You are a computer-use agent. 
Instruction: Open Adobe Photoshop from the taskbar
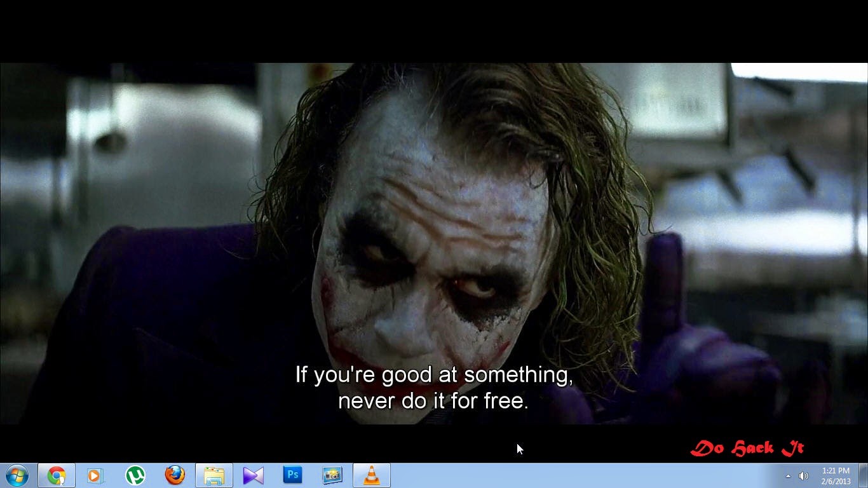pyautogui.click(x=293, y=475)
